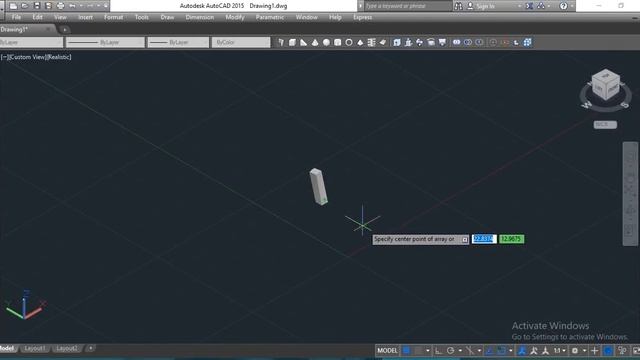The image size is (640, 360).
Task: Click the new drawing tab plus button
Action: click(64, 29)
